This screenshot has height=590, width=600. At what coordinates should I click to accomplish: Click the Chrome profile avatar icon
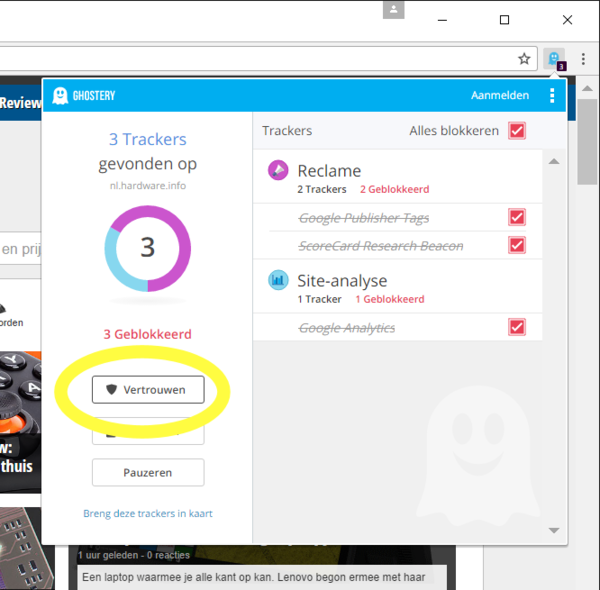tap(393, 10)
